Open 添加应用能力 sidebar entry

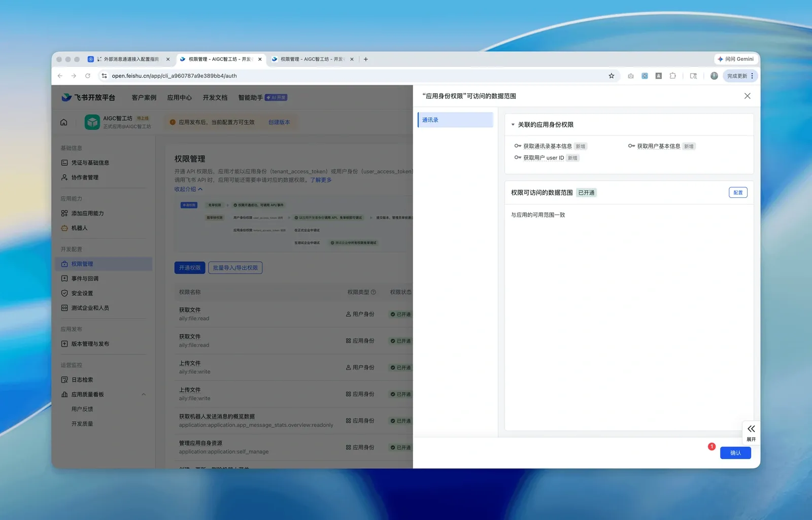[87, 214]
